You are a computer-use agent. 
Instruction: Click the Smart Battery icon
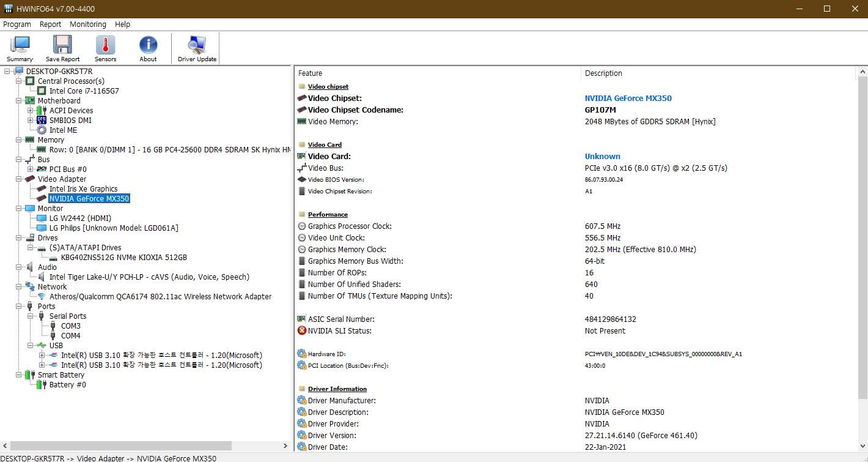tap(30, 374)
